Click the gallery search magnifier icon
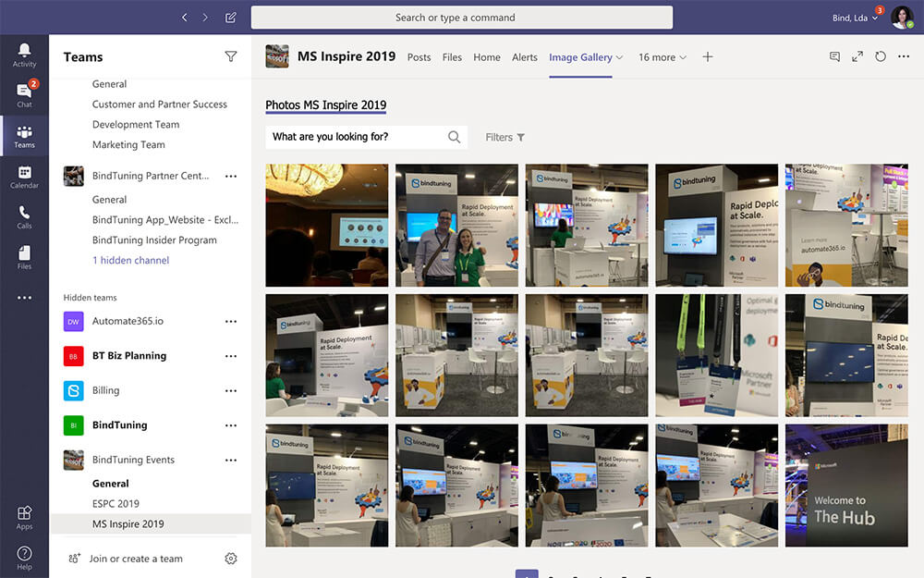The width and height of the screenshot is (924, 578). [x=454, y=137]
